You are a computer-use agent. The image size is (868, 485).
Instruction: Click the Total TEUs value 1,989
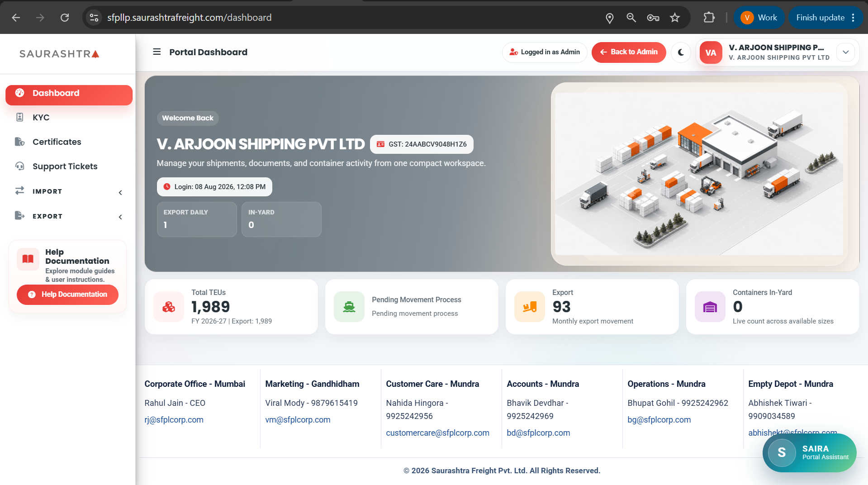[x=210, y=307]
